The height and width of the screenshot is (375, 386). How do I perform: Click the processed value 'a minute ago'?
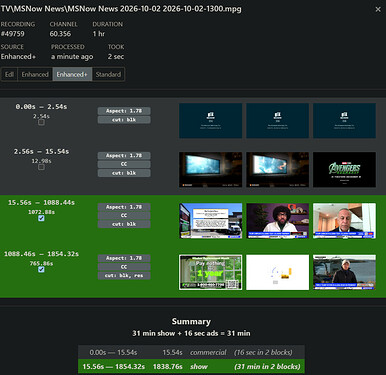(72, 57)
